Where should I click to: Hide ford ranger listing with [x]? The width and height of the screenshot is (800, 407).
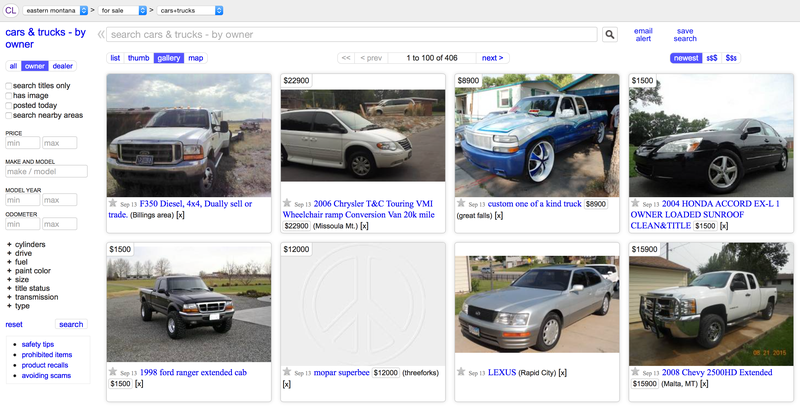(x=139, y=384)
